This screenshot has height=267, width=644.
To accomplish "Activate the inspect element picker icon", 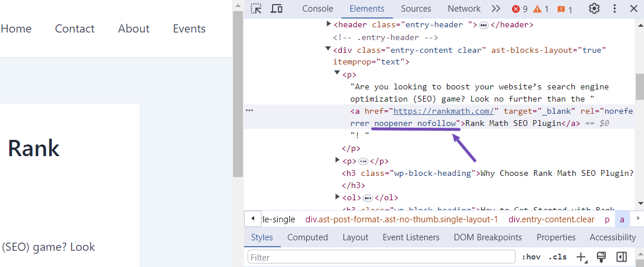I will [x=256, y=9].
